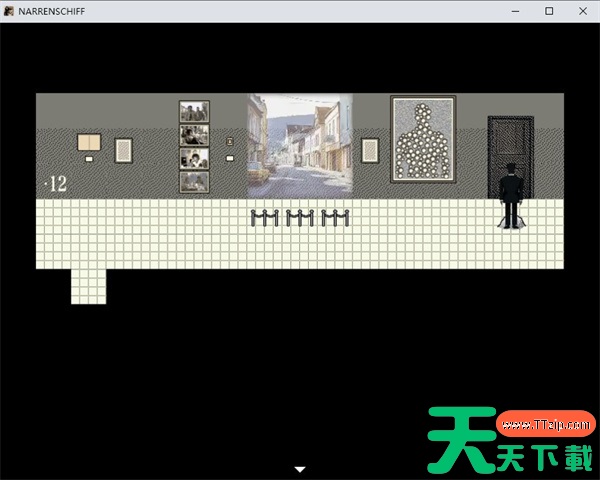Click the dotted human silhouette painting
Image resolution: width=600 pixels, height=480 pixels.
423,139
